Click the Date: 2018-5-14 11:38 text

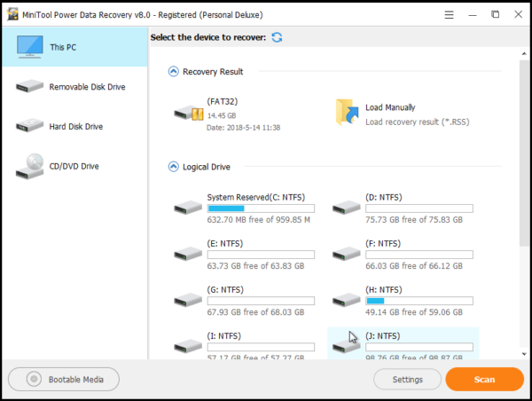[x=244, y=128]
